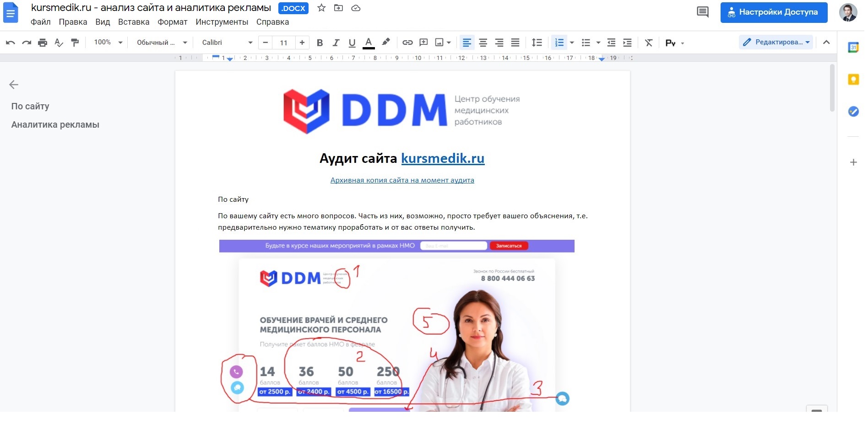Screen dimensions: 868x431
Task: Click the kursmedik.ru hyperlink in the heading
Action: click(x=443, y=159)
